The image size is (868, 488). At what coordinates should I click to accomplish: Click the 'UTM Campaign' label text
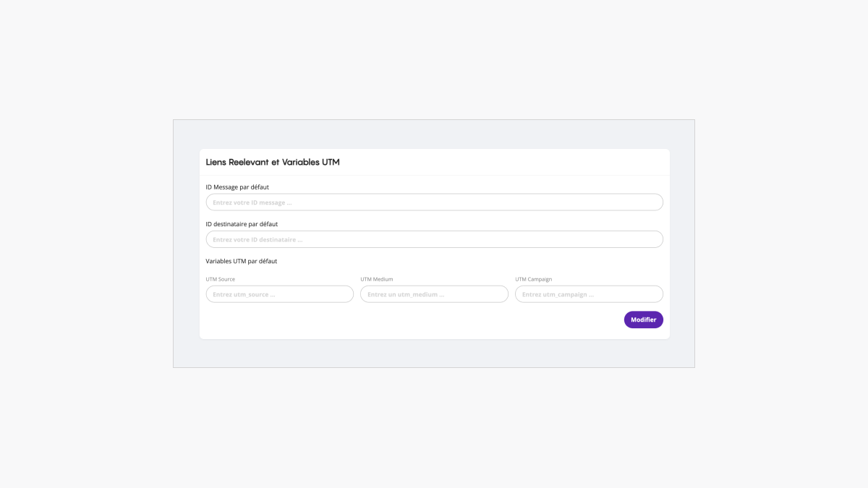[533, 279]
